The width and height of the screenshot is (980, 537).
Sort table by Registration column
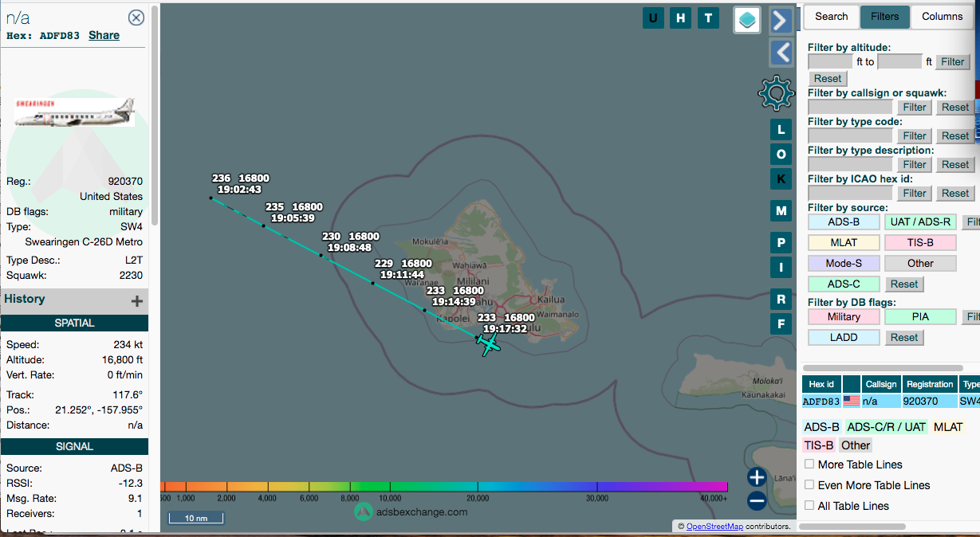tap(930, 384)
